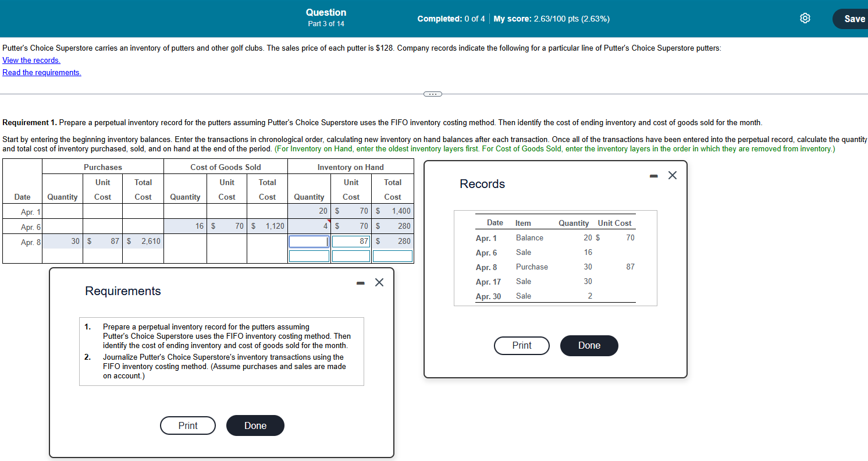The height and width of the screenshot is (461, 868).
Task: Select Apr. 8 inventory unit cost field showing 87
Action: (351, 242)
